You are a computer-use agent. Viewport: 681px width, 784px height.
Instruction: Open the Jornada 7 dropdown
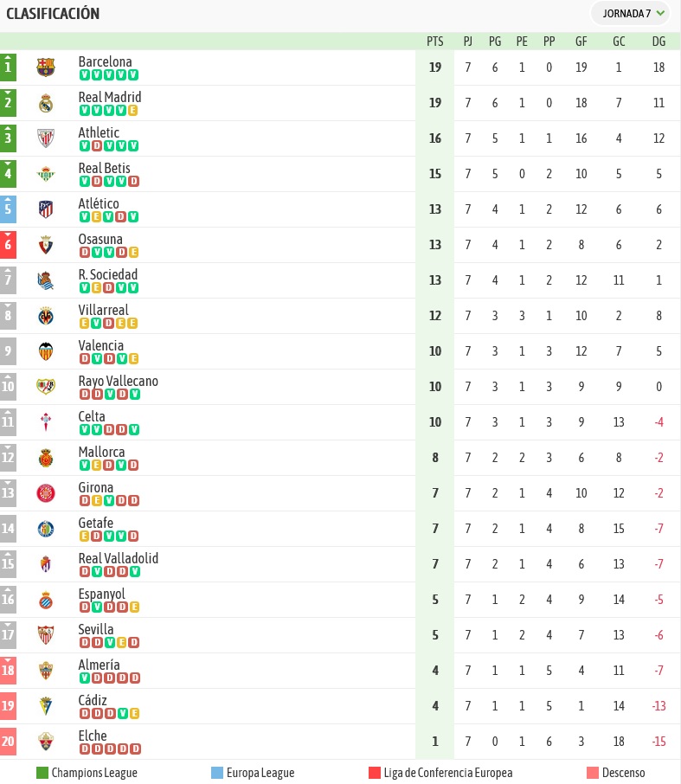click(630, 14)
